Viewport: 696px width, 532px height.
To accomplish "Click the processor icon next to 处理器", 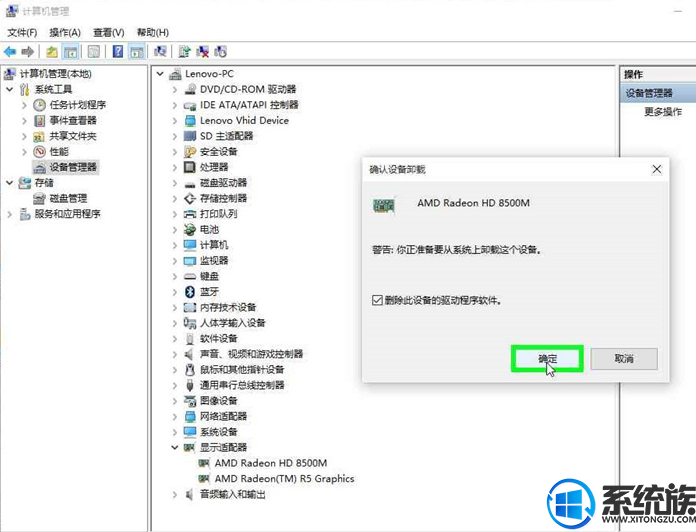I will 190,167.
